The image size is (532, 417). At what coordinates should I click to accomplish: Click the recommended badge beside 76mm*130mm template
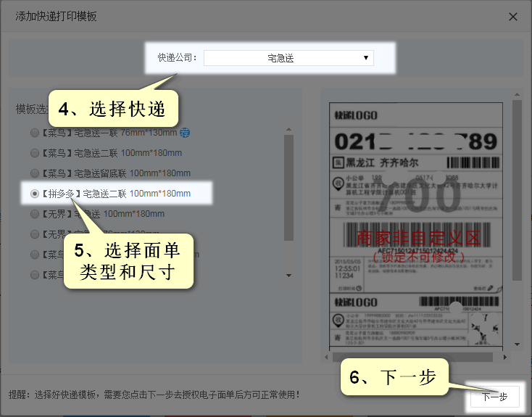coord(185,133)
